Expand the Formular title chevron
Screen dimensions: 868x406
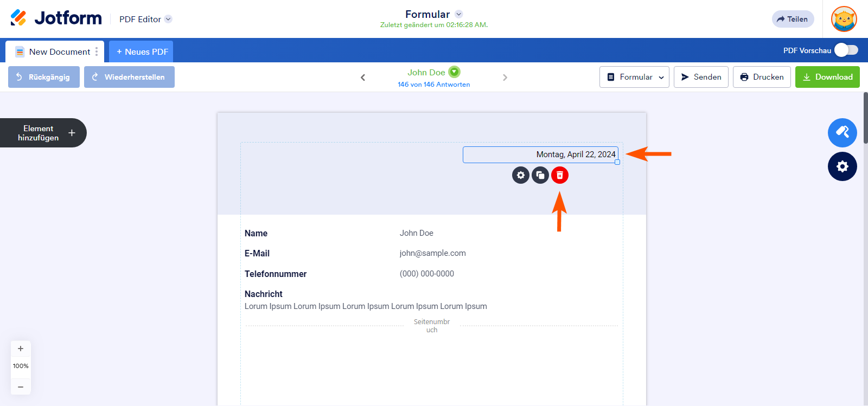pos(459,14)
